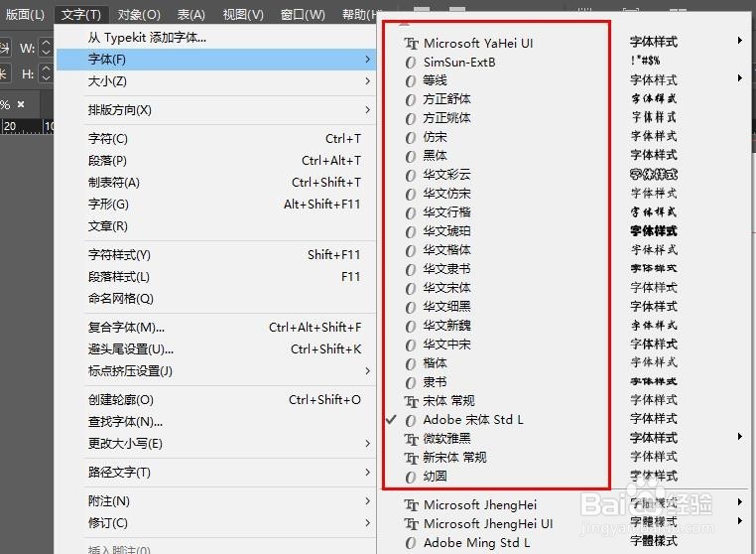Close the document tab with ×
The height and width of the screenshot is (554, 756).
21,104
